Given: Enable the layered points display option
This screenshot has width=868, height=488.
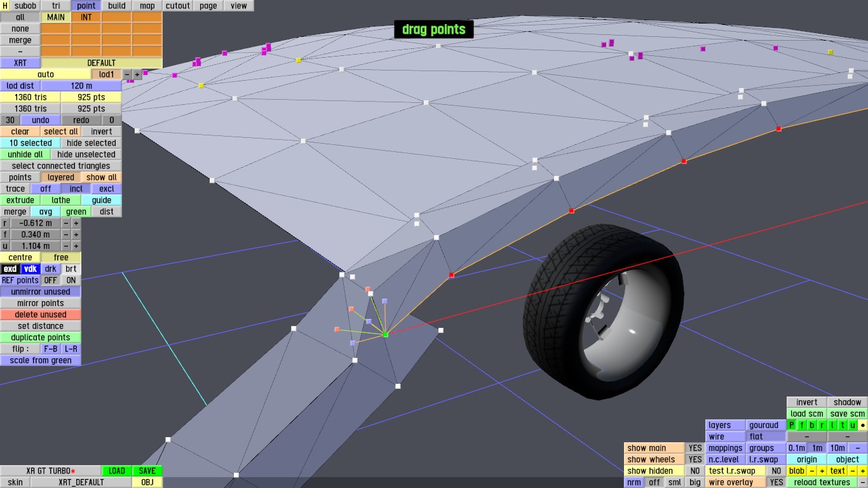Looking at the screenshot, I should pyautogui.click(x=61, y=177).
